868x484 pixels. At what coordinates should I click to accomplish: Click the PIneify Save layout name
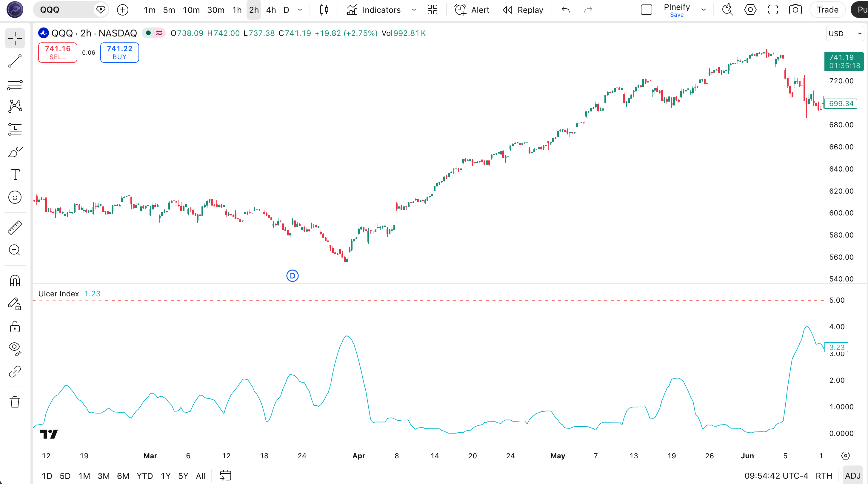(677, 10)
